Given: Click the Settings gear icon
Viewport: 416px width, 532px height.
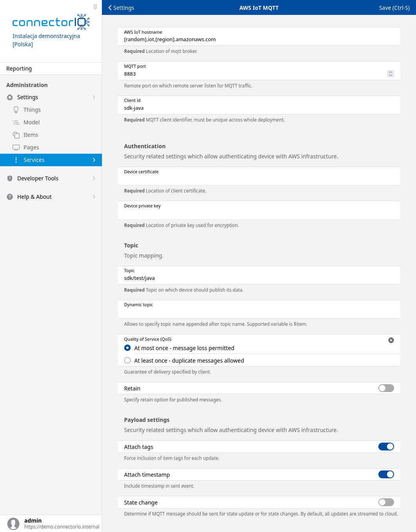Looking at the screenshot, I should pyautogui.click(x=10, y=97).
